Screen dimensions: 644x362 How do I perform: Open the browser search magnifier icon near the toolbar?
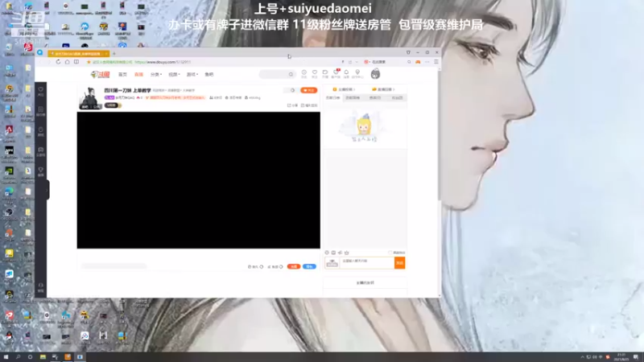[x=409, y=62]
